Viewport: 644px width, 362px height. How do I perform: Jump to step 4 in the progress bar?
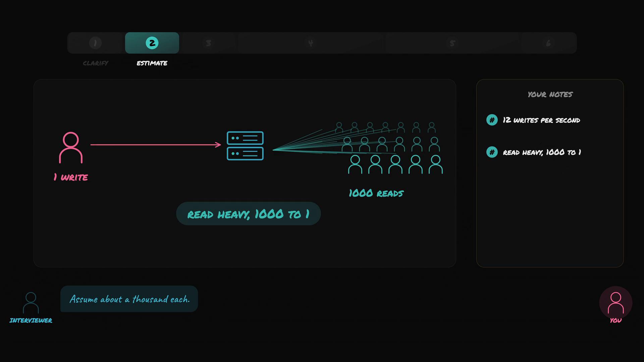[311, 43]
